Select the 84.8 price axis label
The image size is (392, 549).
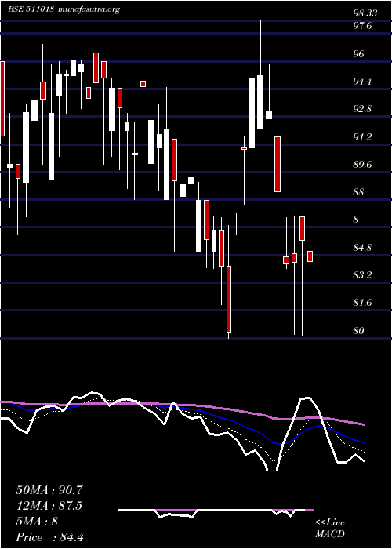[362, 248]
